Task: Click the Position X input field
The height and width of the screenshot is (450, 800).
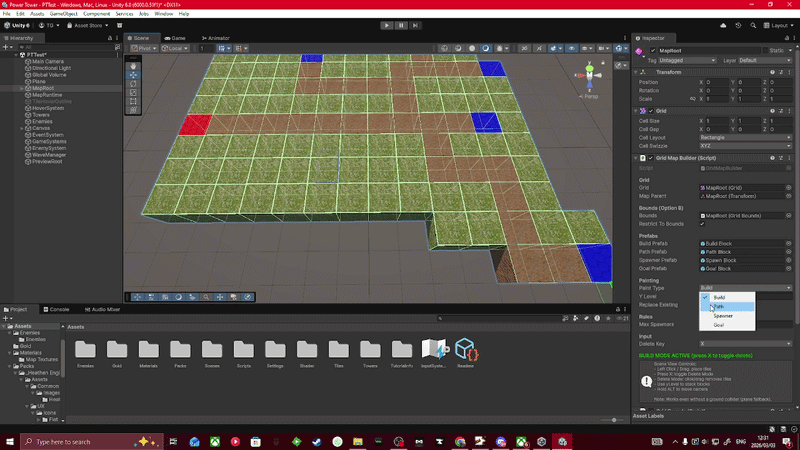Action: point(716,82)
